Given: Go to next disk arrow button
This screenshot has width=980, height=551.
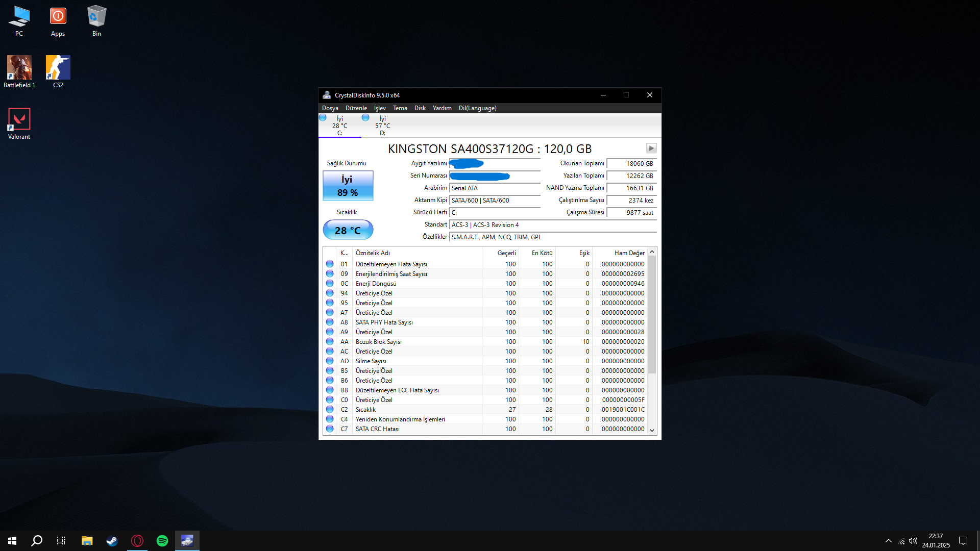Looking at the screenshot, I should pyautogui.click(x=651, y=148).
